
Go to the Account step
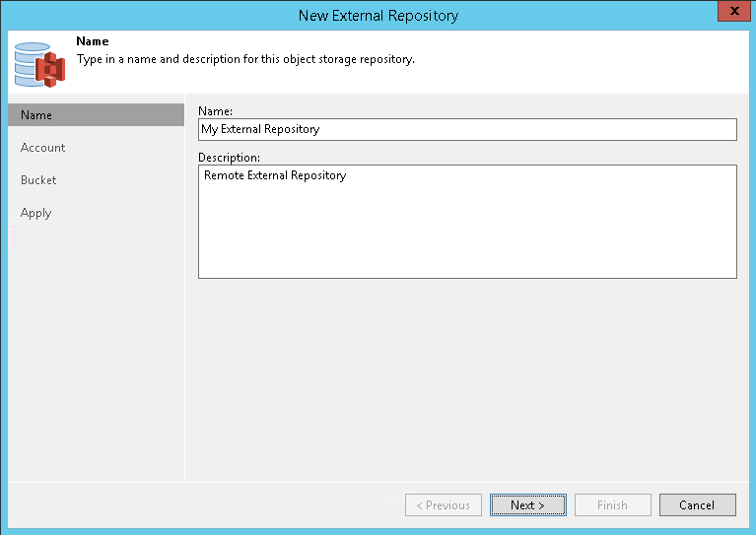click(x=43, y=148)
